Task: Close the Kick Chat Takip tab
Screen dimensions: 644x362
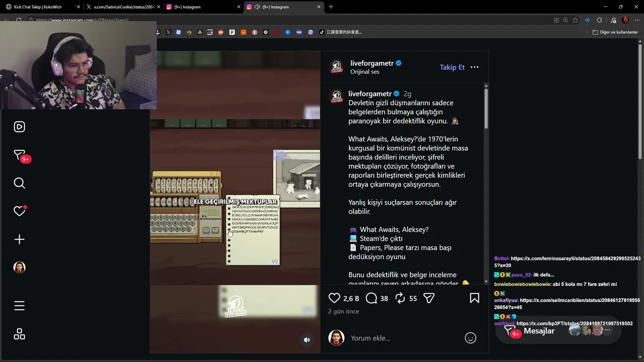Action: pos(78,7)
